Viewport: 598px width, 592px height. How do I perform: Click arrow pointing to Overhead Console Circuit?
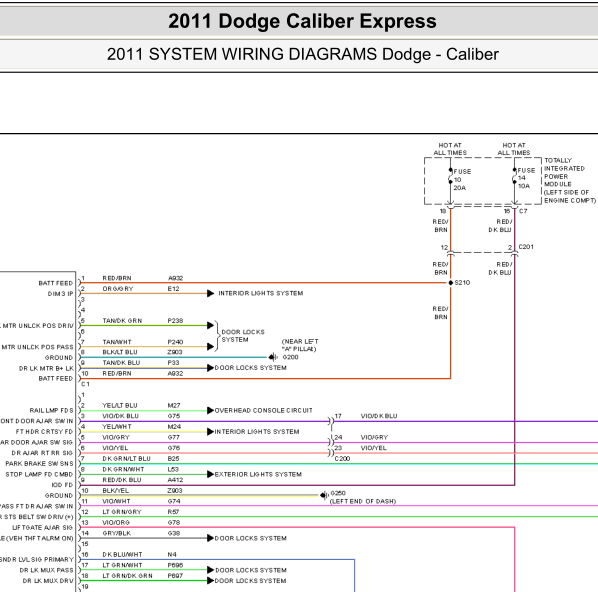tap(211, 410)
